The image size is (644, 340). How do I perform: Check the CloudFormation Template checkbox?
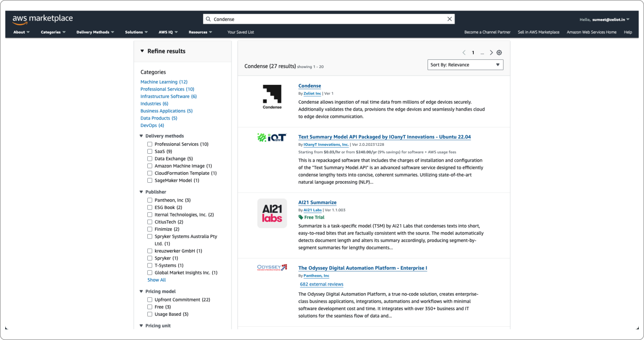[150, 173]
